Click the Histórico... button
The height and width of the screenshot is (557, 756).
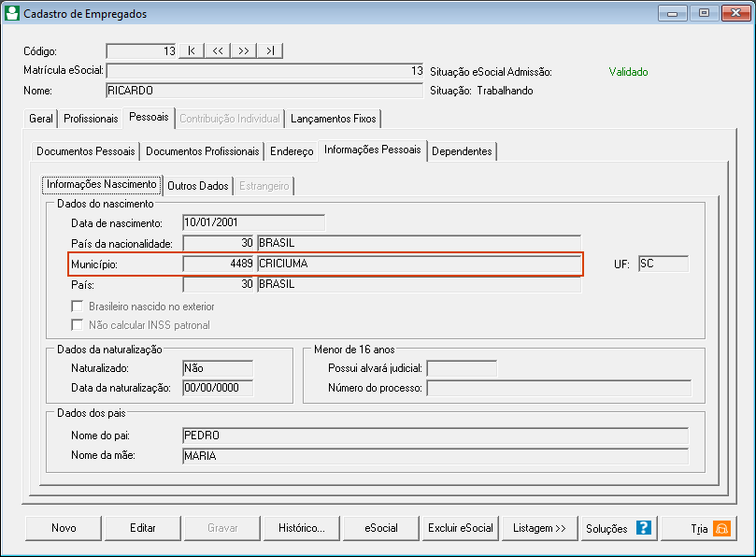pyautogui.click(x=302, y=528)
